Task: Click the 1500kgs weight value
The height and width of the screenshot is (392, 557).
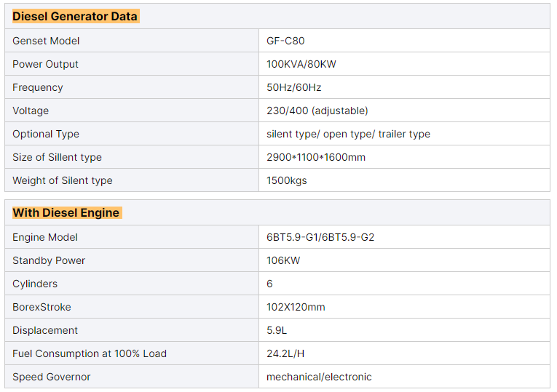Action: 286,180
